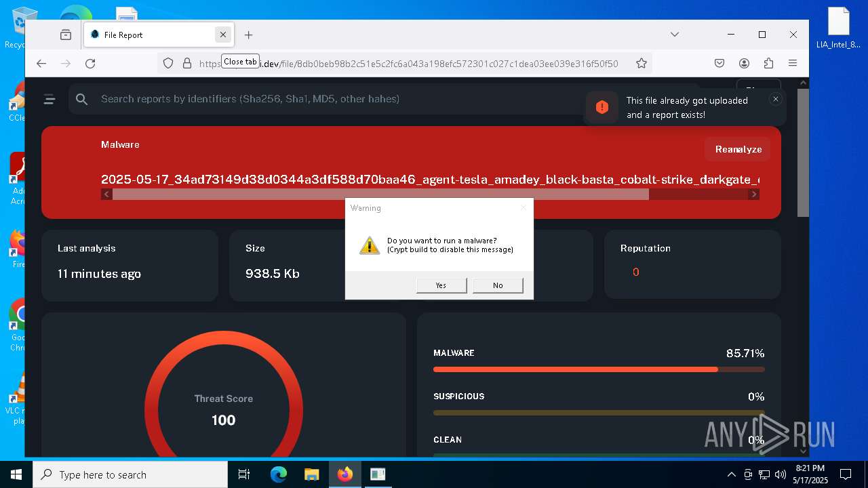
Task: Click the address bar URL
Action: click(x=408, y=63)
